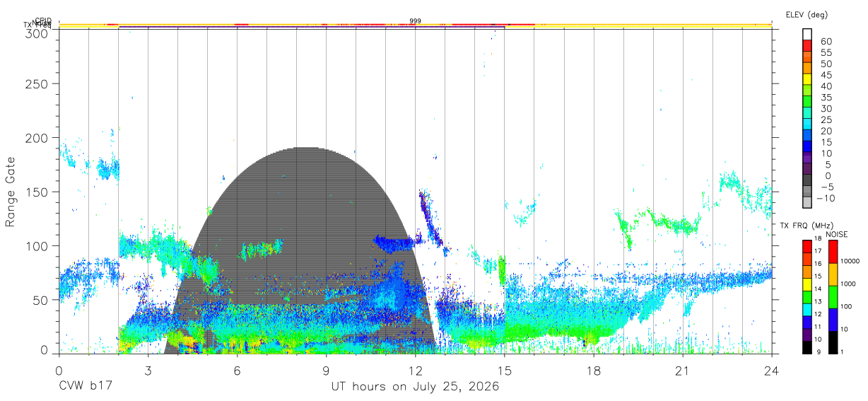The width and height of the screenshot is (868, 401).
Task: Click y-axis tick label '250'
Action: [37, 84]
